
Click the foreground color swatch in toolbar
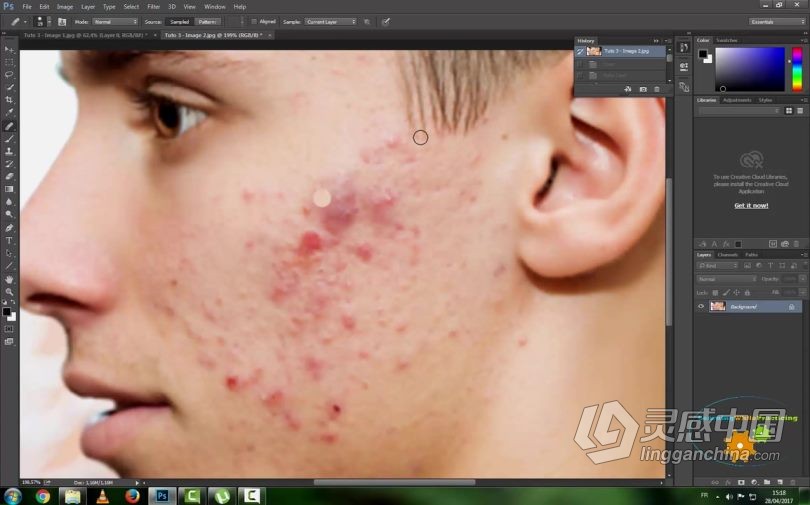tap(6, 312)
